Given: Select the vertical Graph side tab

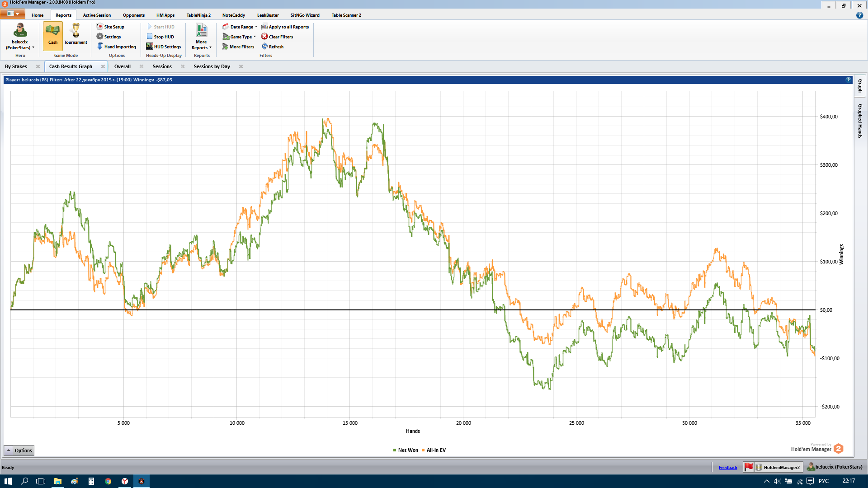Looking at the screenshot, I should click(x=860, y=86).
